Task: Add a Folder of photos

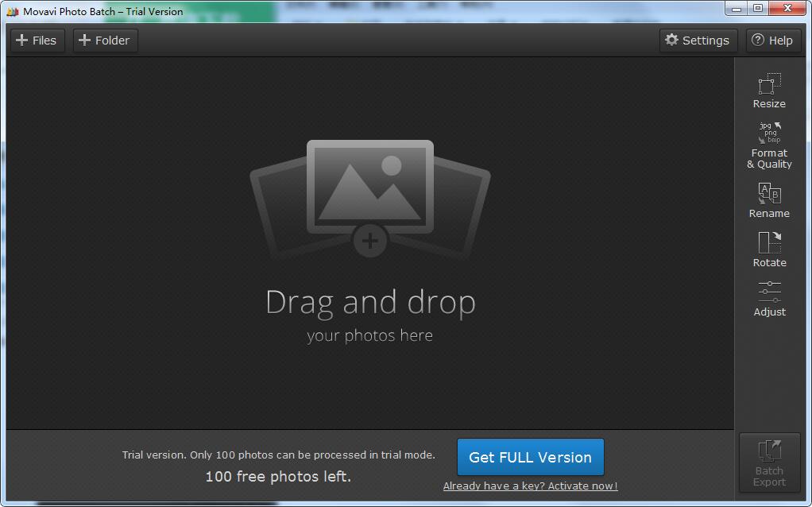Action: click(x=105, y=41)
